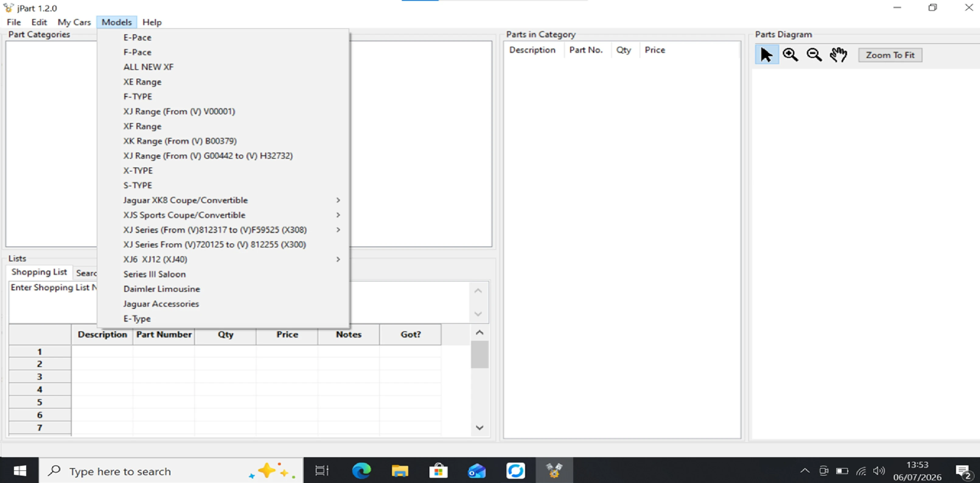Viewport: 980px width, 483px height.
Task: Expand XJ6 XJ12 (XJ40) submenu
Action: (223, 260)
